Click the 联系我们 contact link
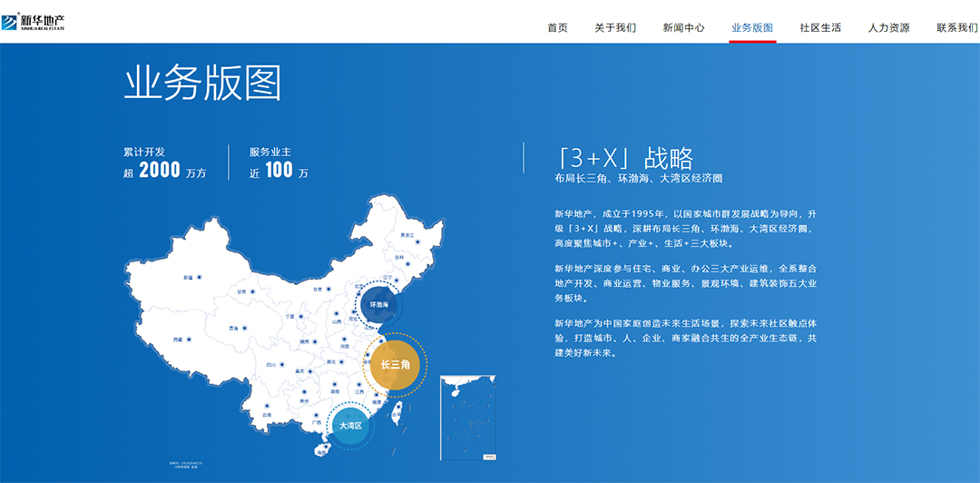Viewport: 980px width, 483px height. (956, 28)
